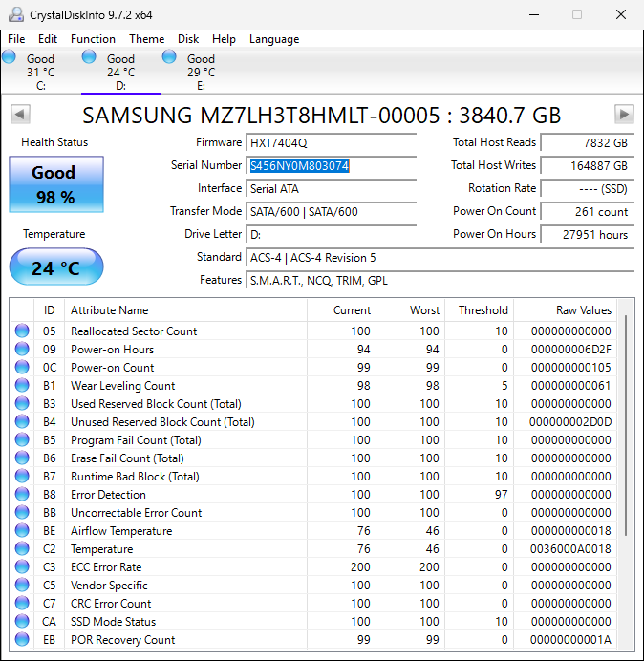Click the CrystalDiskInfo app icon in title bar
This screenshot has width=644, height=661.
click(x=16, y=14)
